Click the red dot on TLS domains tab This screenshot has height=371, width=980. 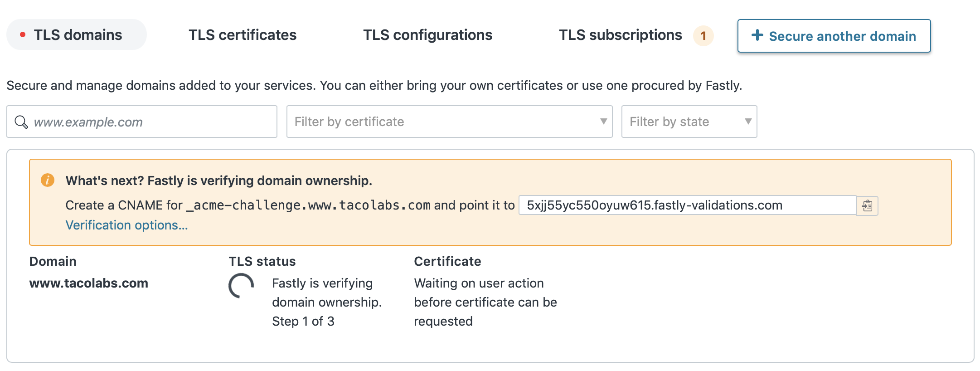[x=22, y=34]
